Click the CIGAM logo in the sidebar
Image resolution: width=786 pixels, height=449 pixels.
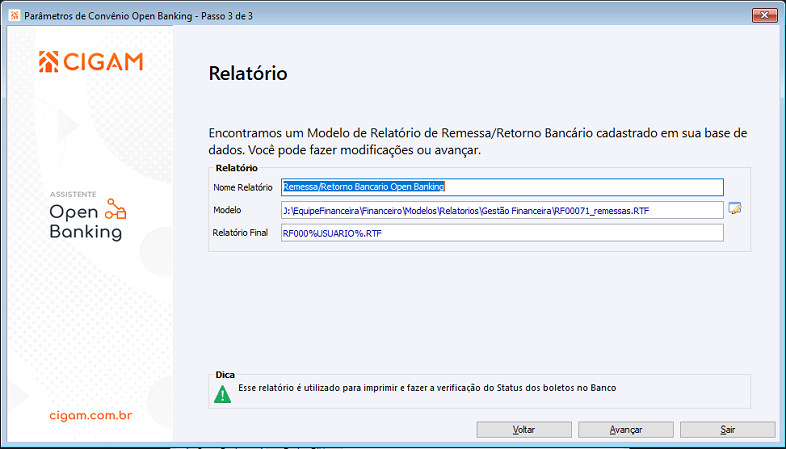point(91,62)
